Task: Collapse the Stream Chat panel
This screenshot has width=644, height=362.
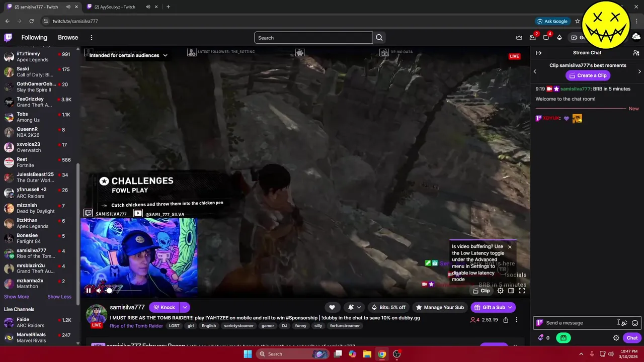Action: [x=538, y=53]
